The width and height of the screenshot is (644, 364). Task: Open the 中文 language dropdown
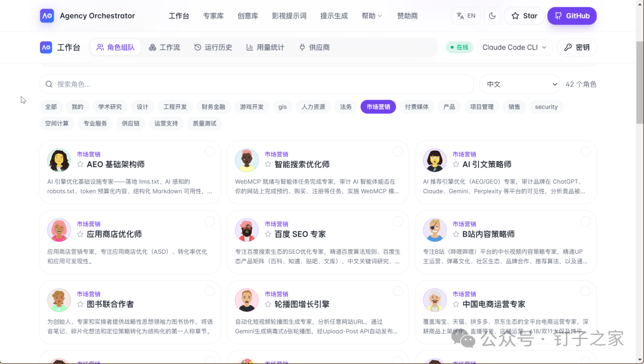click(519, 84)
